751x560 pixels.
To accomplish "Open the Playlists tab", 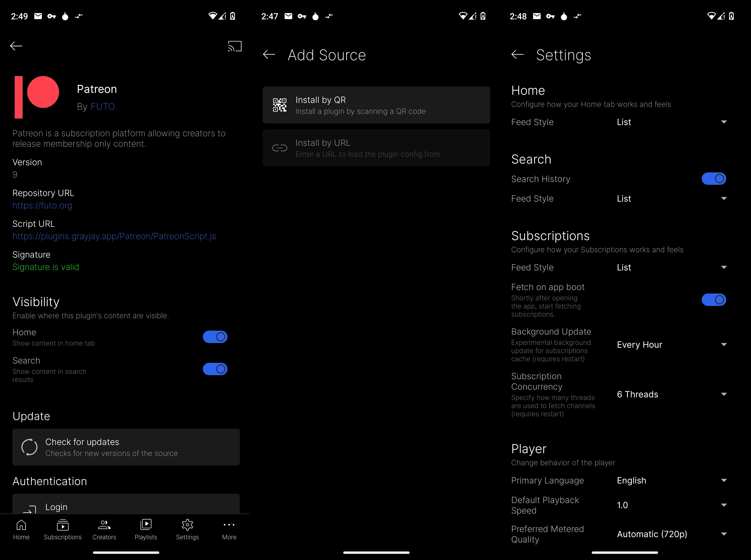I will pos(146,530).
